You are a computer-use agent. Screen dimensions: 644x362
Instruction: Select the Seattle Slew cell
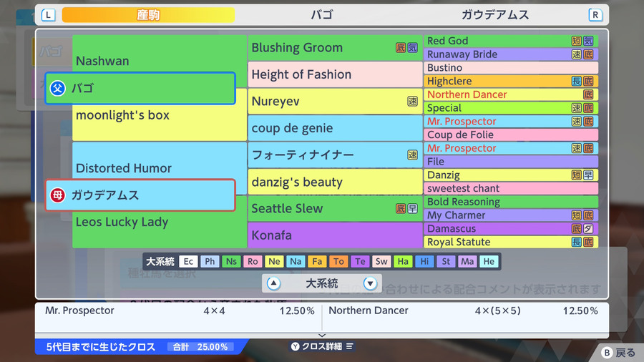click(x=335, y=208)
